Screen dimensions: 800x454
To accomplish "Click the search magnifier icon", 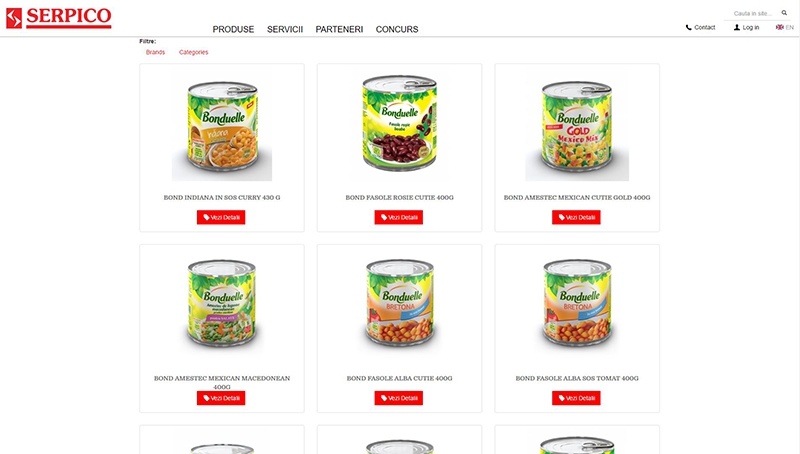I will [784, 13].
